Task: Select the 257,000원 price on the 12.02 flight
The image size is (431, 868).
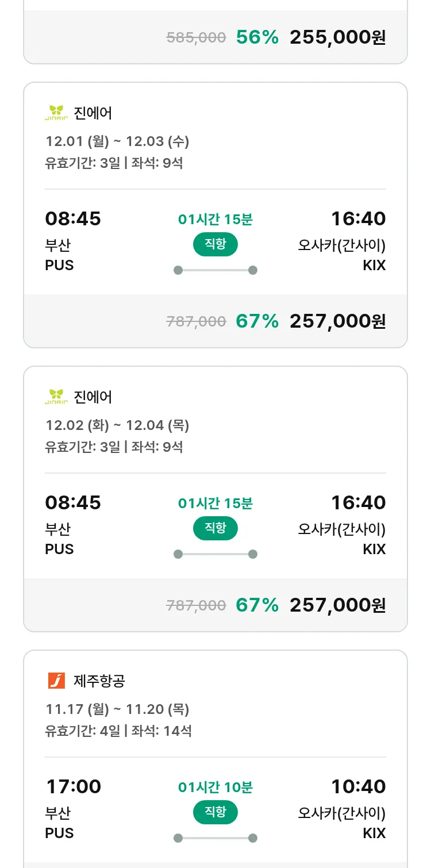Action: 337,605
